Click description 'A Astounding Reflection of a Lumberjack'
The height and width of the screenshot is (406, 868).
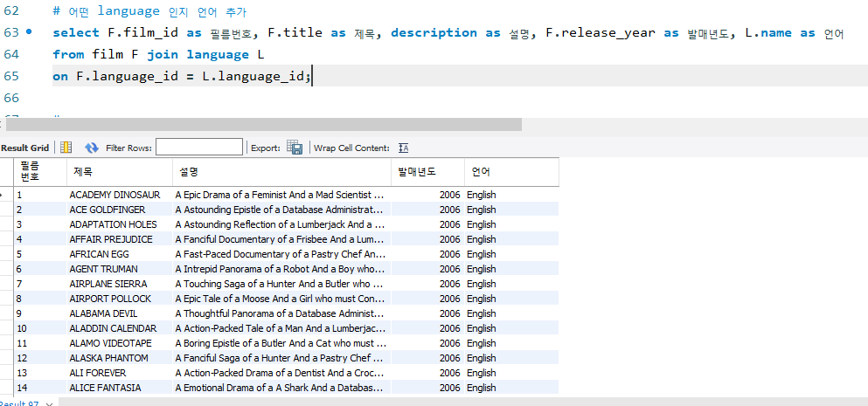pos(280,224)
